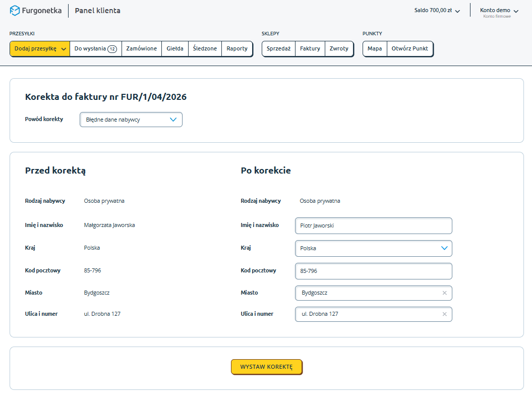
Task: Click the Otwórz Punkt button
Action: [x=409, y=49]
